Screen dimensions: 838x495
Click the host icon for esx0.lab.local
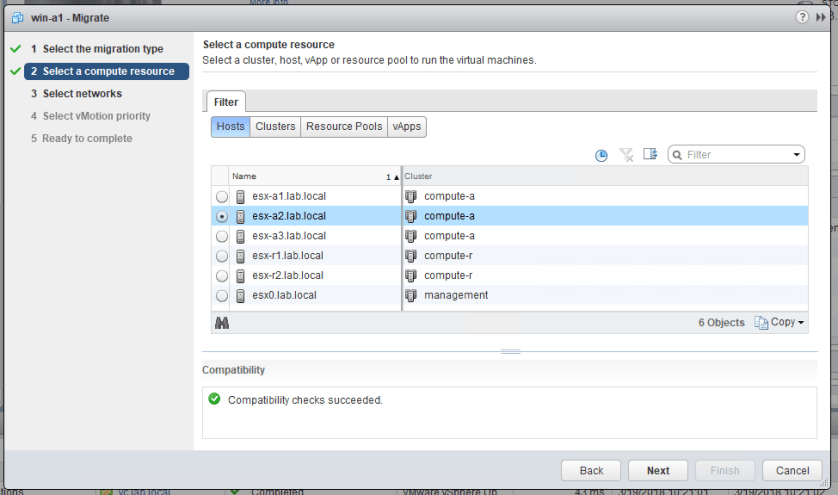pos(241,296)
